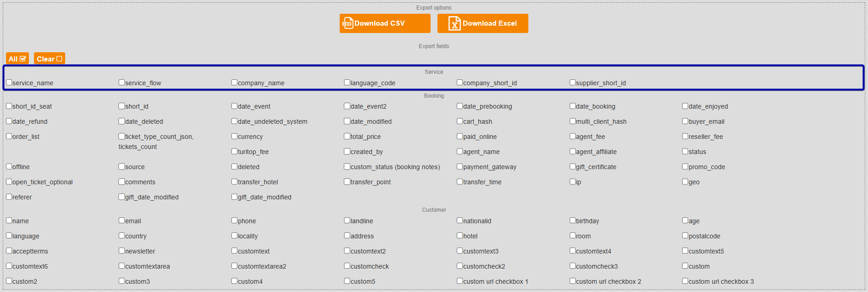
Task: Click the Excel file icon
Action: 454,23
